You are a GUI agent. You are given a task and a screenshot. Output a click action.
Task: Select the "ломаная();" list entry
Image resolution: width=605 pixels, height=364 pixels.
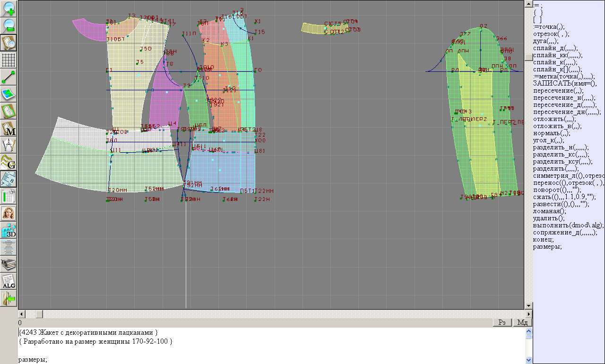click(x=549, y=211)
